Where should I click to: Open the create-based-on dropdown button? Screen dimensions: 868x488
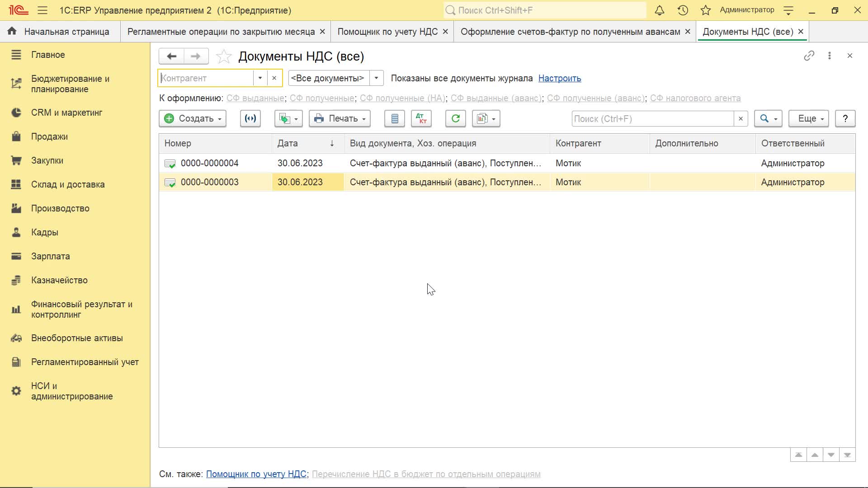click(288, 118)
